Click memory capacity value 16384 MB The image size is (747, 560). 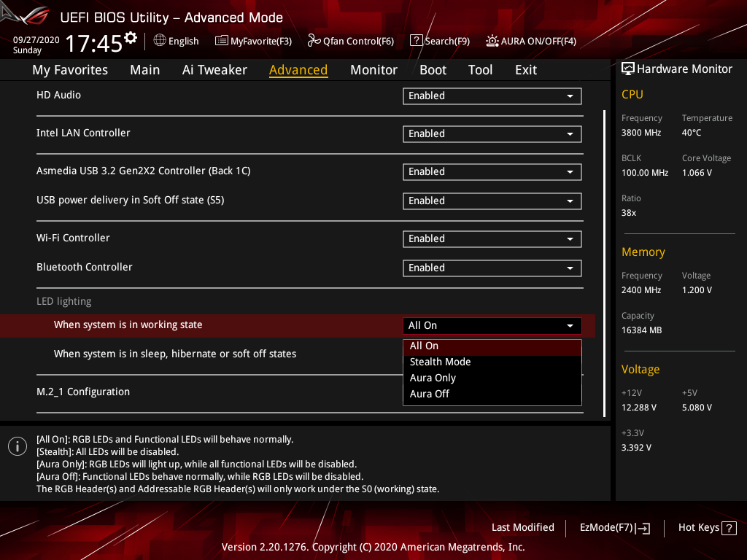[641, 330]
